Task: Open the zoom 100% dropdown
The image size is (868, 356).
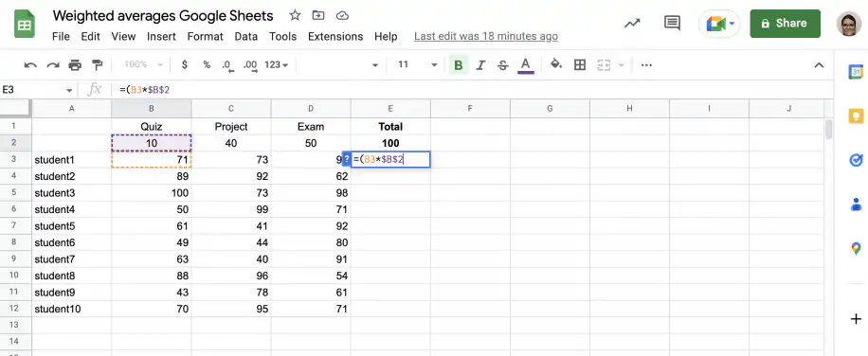Action: (143, 64)
